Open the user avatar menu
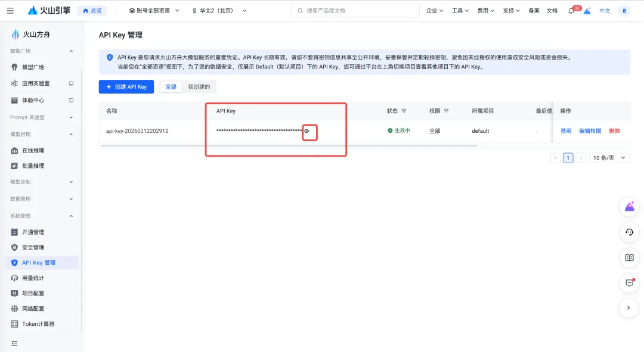 click(624, 11)
